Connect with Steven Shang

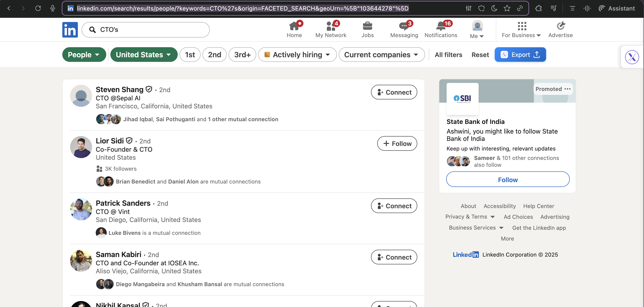(x=394, y=92)
